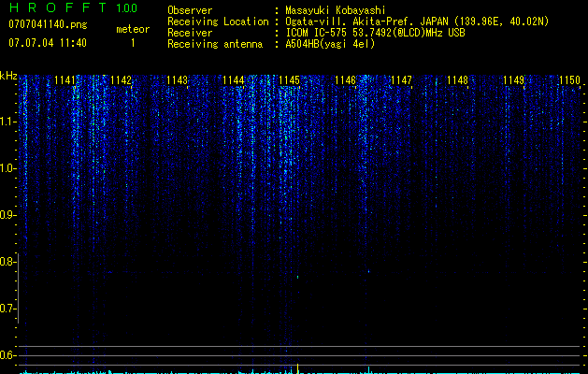The width and height of the screenshot is (588, 374).
Task: Click the 1.1 frequency axis label
Action: click(x=7, y=122)
